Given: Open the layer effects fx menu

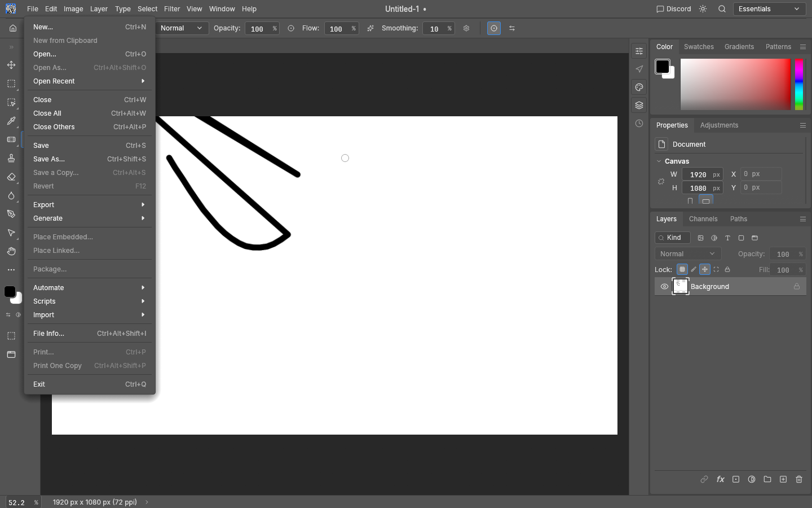Looking at the screenshot, I should coord(720,479).
